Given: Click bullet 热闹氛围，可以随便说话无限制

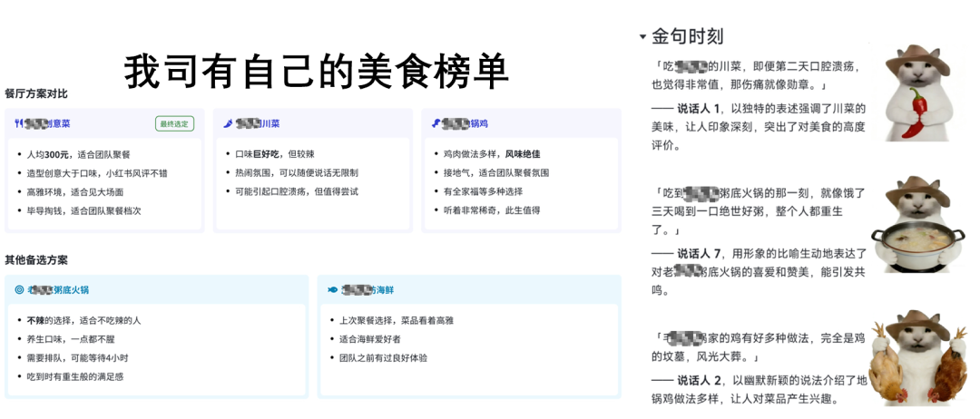Looking at the screenshot, I should [x=296, y=173].
